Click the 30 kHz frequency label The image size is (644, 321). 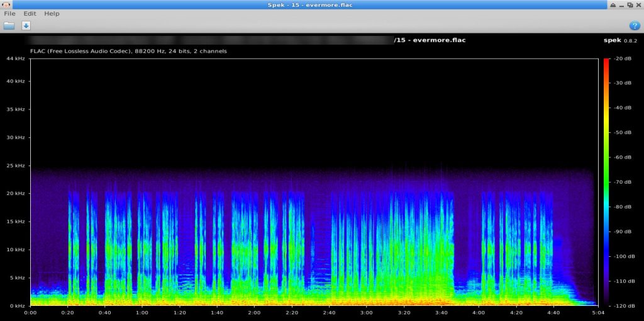(16, 137)
